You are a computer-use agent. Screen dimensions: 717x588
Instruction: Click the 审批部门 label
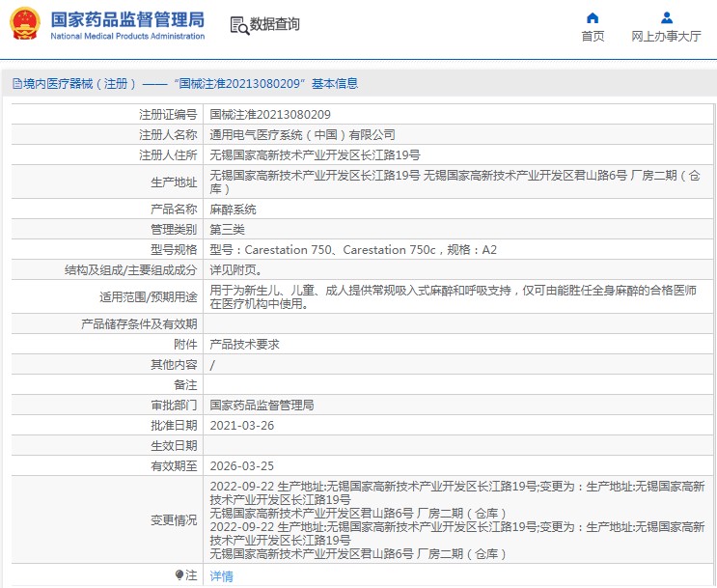[174, 405]
